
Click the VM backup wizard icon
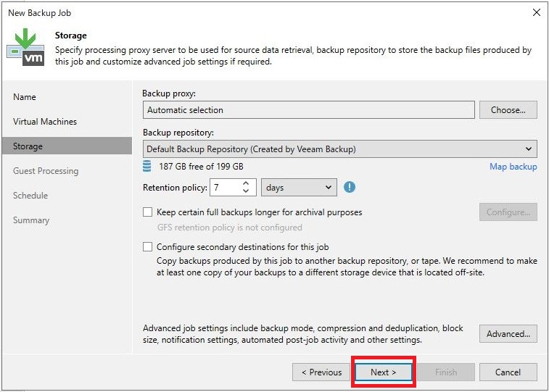[25, 47]
